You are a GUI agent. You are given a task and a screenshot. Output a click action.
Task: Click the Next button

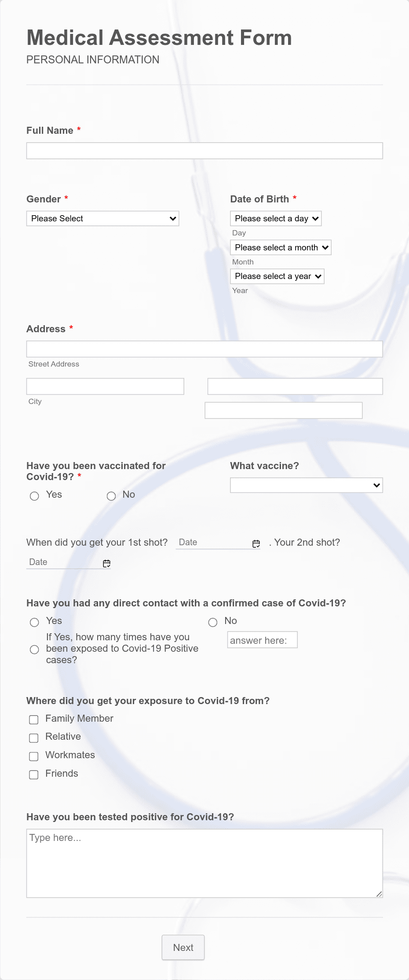(x=183, y=947)
